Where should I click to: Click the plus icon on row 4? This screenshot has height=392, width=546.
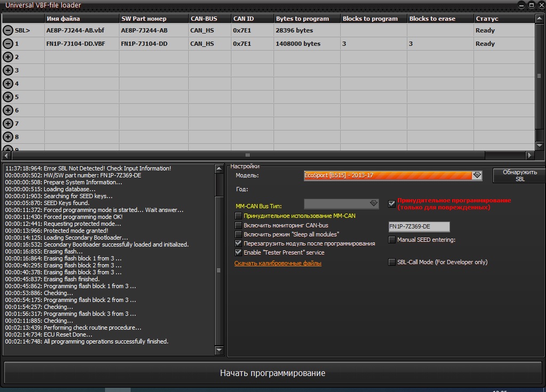point(8,84)
